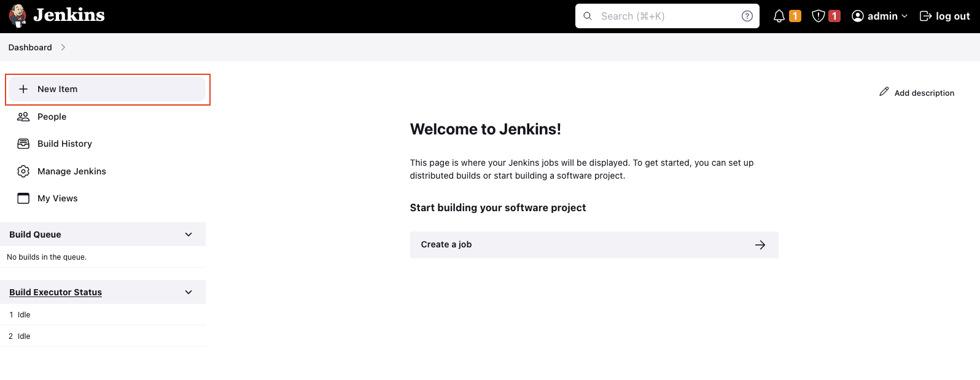Click the People group icon
The height and width of the screenshot is (380, 980).
click(x=23, y=117)
